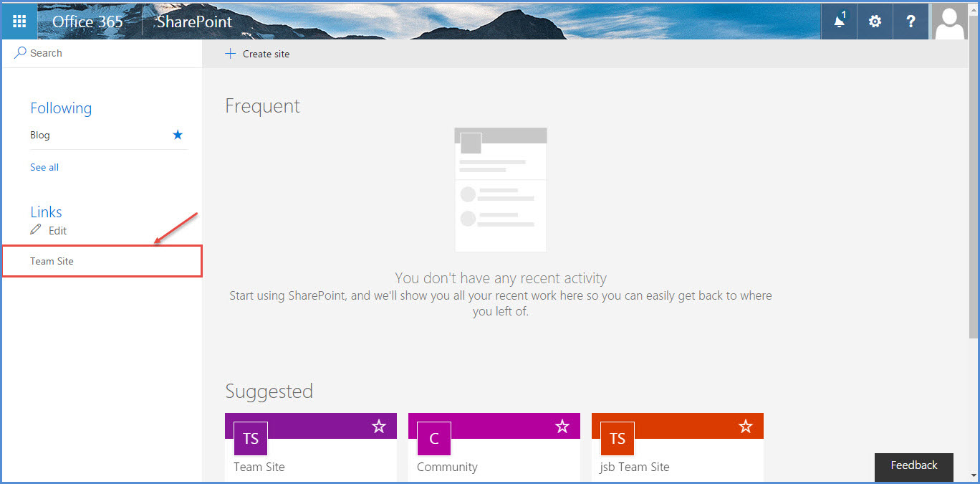Click the plus icon beside Create site
Screen dimensions: 980x484
pyautogui.click(x=230, y=53)
